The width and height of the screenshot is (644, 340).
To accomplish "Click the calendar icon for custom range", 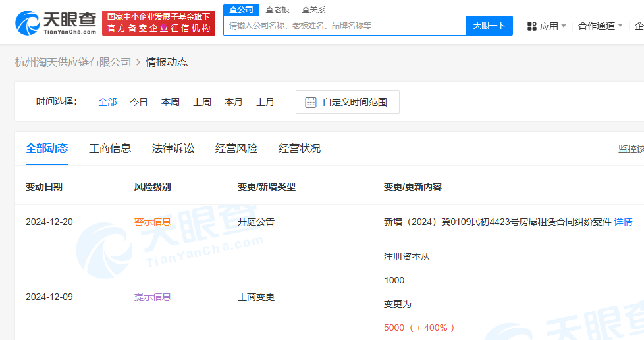I will click(311, 102).
